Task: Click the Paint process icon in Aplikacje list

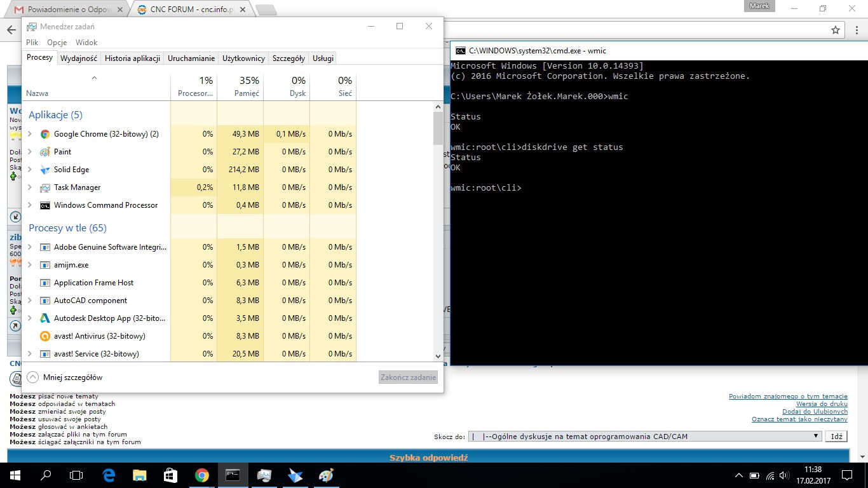Action: pos(45,152)
